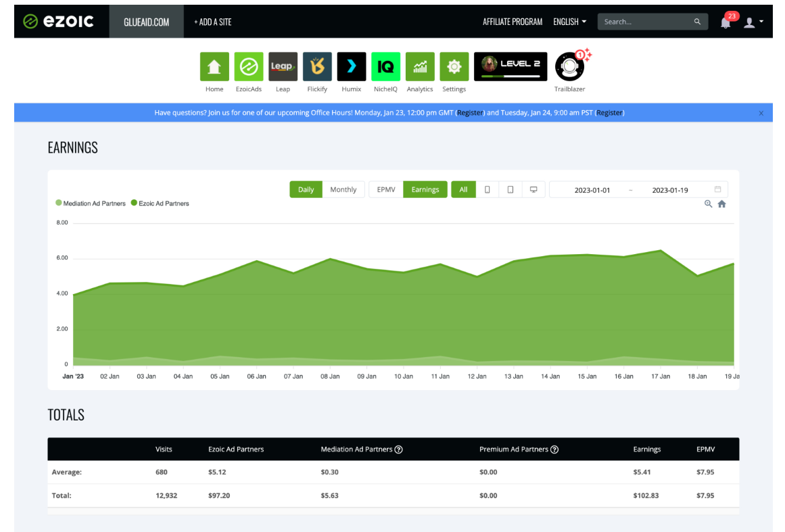
Task: Open the Flickify app icon
Action: click(x=317, y=66)
